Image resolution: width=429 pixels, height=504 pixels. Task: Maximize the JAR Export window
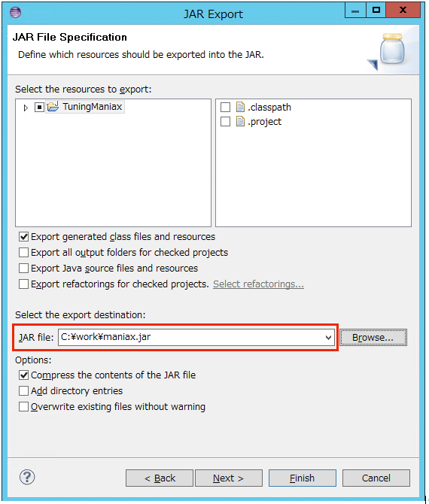coord(376,11)
